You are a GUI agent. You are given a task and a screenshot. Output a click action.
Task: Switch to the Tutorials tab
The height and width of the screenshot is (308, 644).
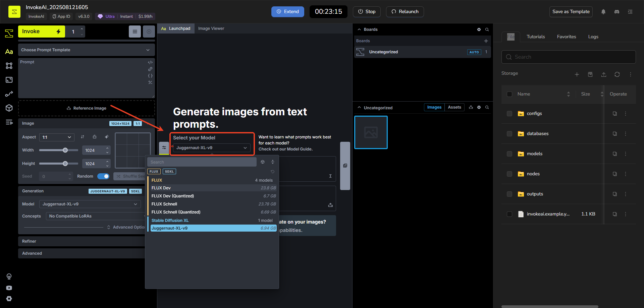[536, 37]
